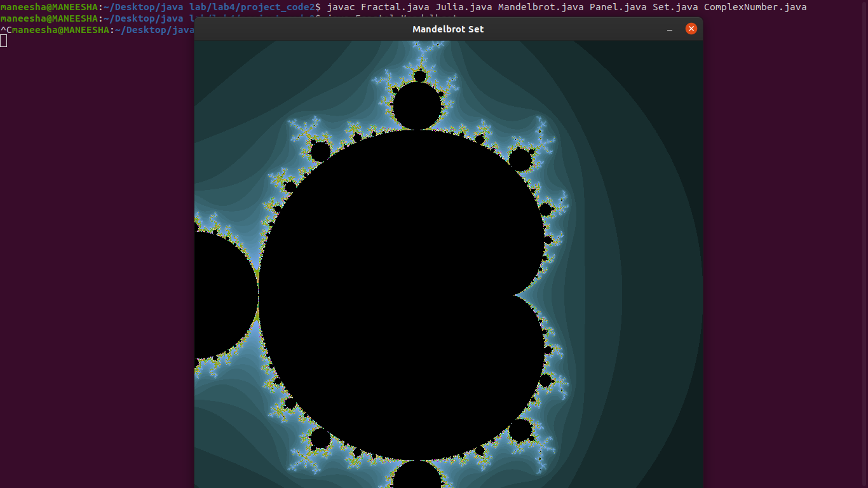Close the Mandelbrot Set window
The height and width of the screenshot is (488, 868).
coord(691,29)
